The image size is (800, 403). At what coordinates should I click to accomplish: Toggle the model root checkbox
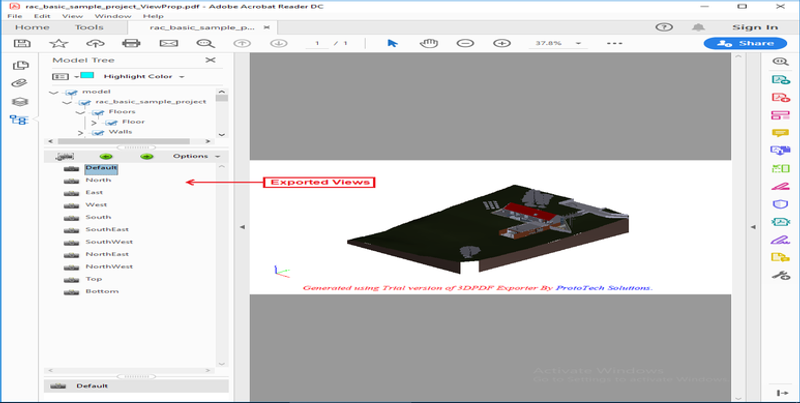tap(71, 92)
